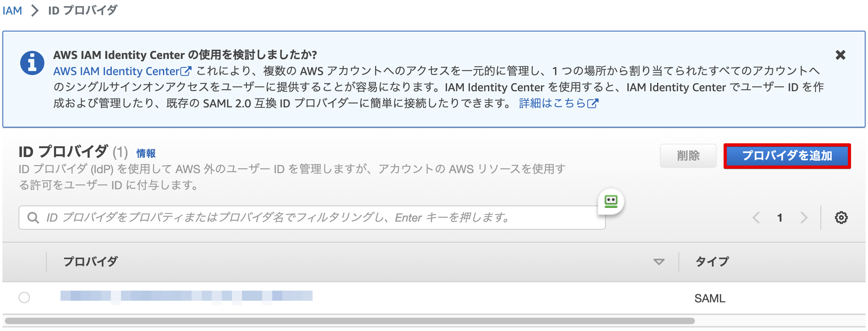
Task: Open the password manager robot icon
Action: (x=611, y=201)
